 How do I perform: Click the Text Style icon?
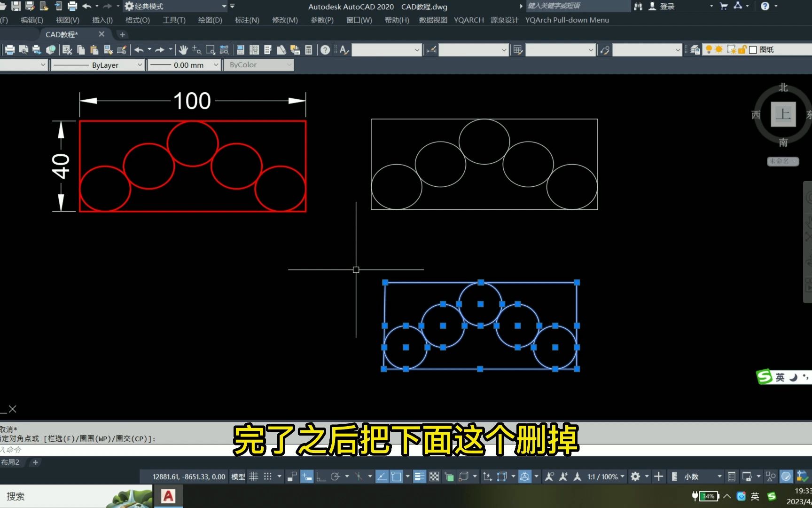pyautogui.click(x=344, y=50)
